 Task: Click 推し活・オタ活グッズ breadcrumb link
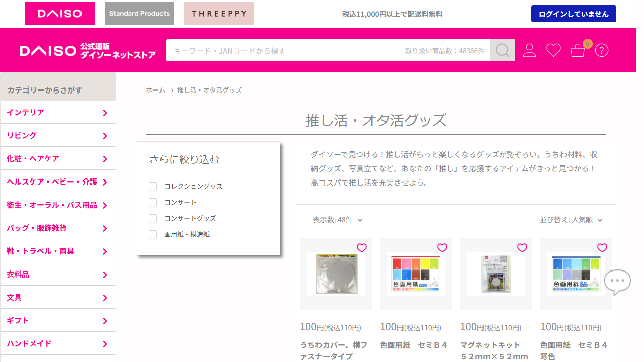209,90
